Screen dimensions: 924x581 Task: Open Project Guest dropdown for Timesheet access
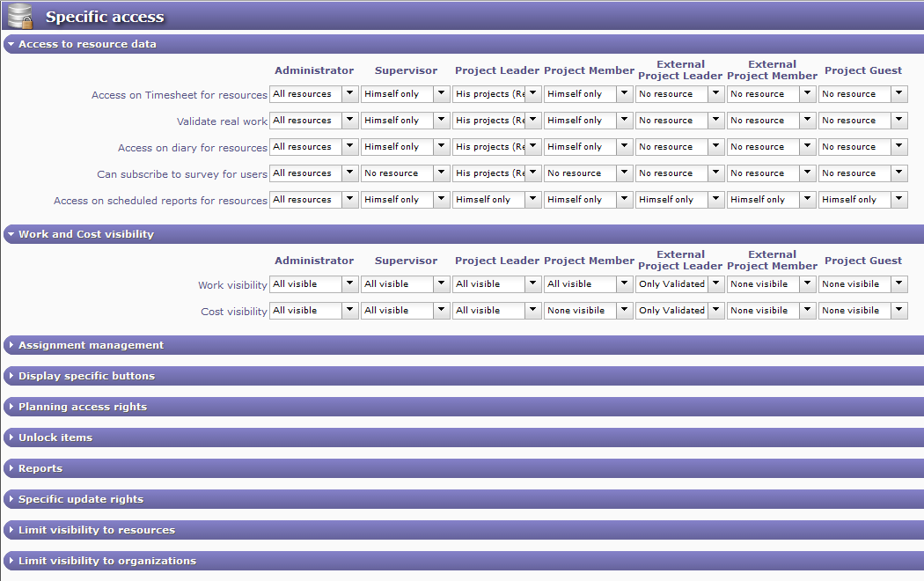(898, 94)
